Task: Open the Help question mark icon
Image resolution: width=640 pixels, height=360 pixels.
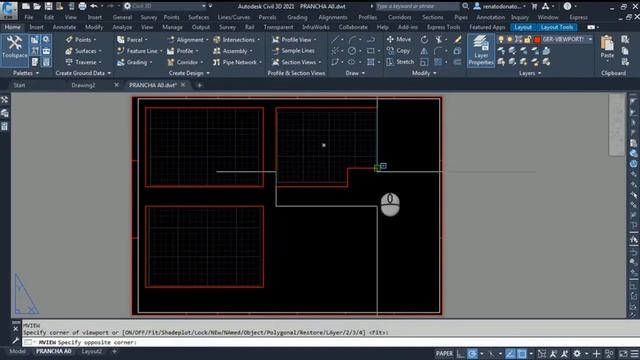Action: pyautogui.click(x=567, y=6)
